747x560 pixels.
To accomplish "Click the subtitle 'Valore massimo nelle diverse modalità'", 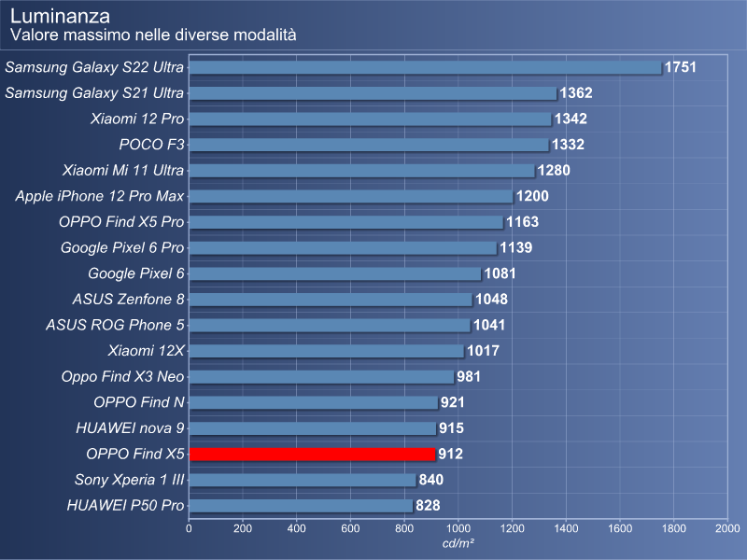I will coord(153,35).
